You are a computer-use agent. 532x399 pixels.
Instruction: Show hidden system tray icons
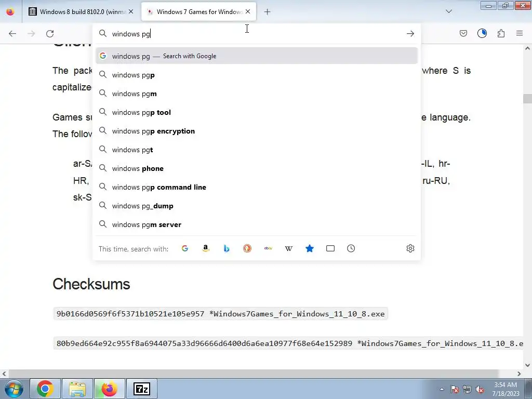[442, 389]
